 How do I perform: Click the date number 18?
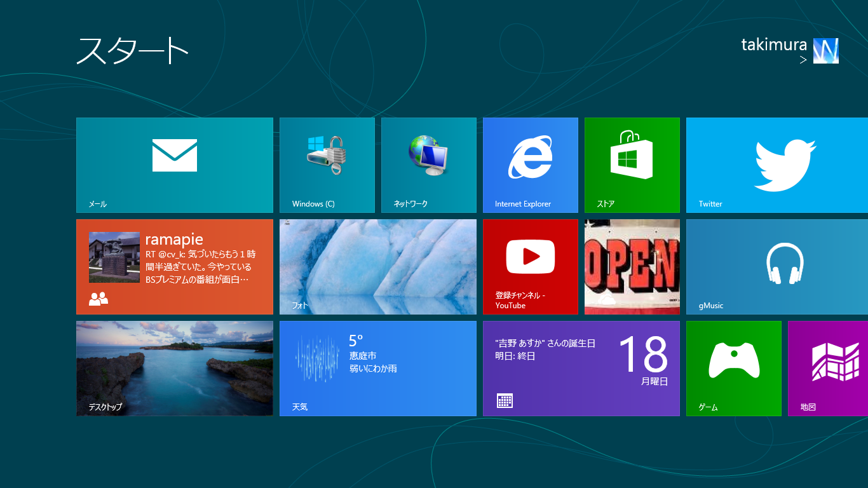pos(643,355)
